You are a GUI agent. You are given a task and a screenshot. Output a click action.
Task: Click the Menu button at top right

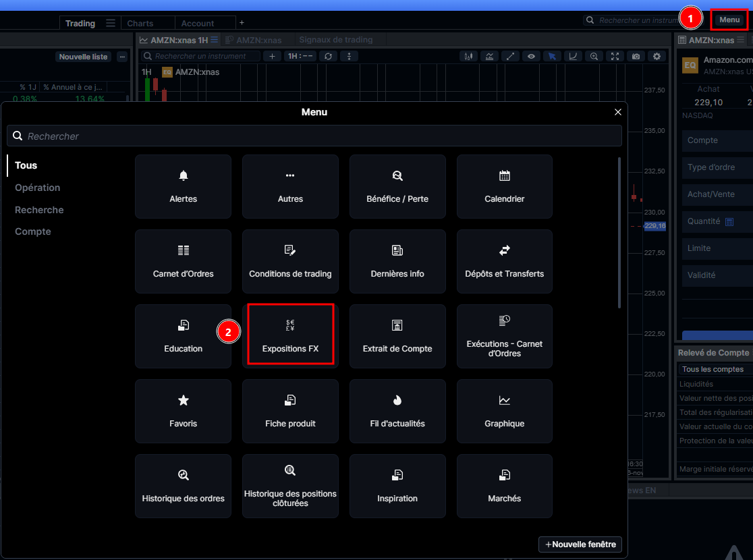pyautogui.click(x=729, y=20)
